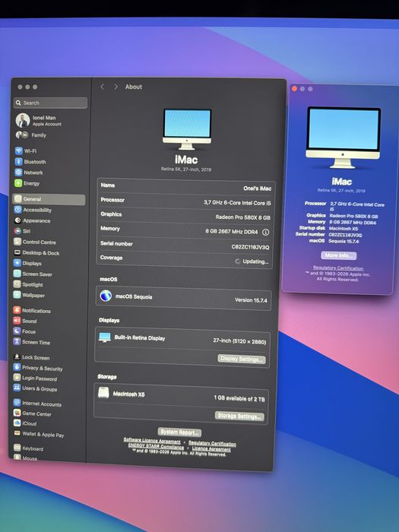The width and height of the screenshot is (399, 532).
Task: Click the Storage Settings button
Action: coord(239,416)
